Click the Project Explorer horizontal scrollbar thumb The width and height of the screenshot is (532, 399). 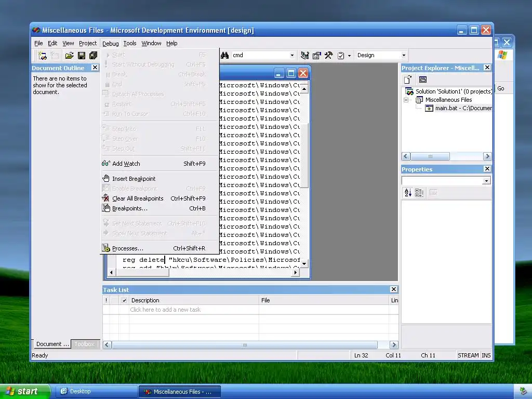tap(430, 156)
